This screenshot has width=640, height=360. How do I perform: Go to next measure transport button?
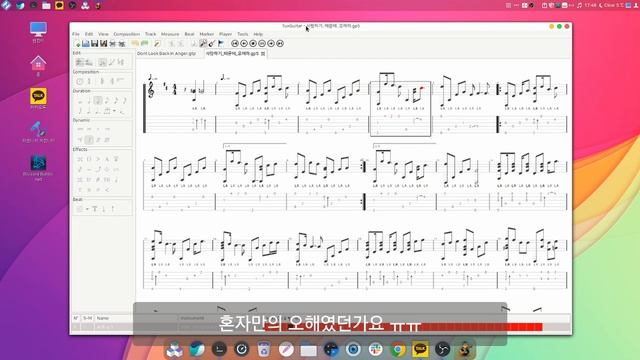tap(271, 44)
